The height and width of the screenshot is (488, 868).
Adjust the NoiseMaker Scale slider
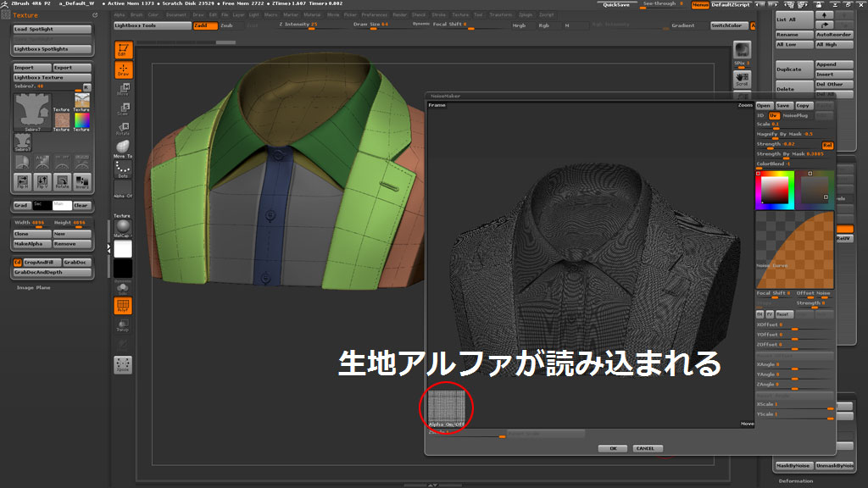click(x=795, y=125)
